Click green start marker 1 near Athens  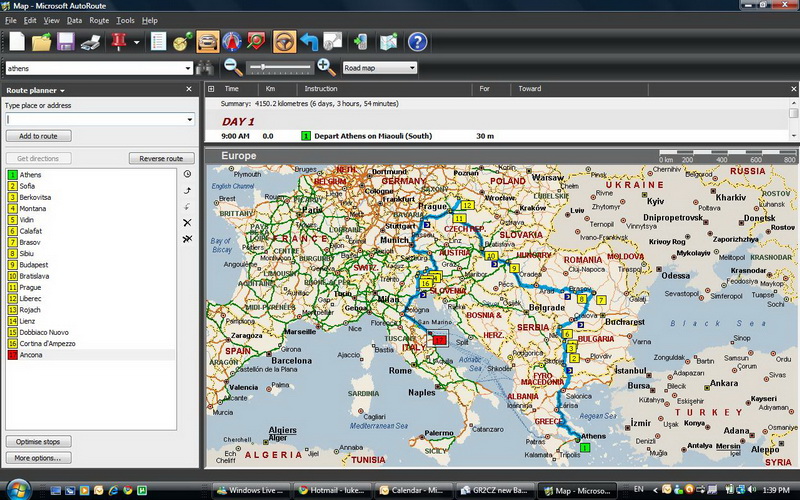click(585, 447)
